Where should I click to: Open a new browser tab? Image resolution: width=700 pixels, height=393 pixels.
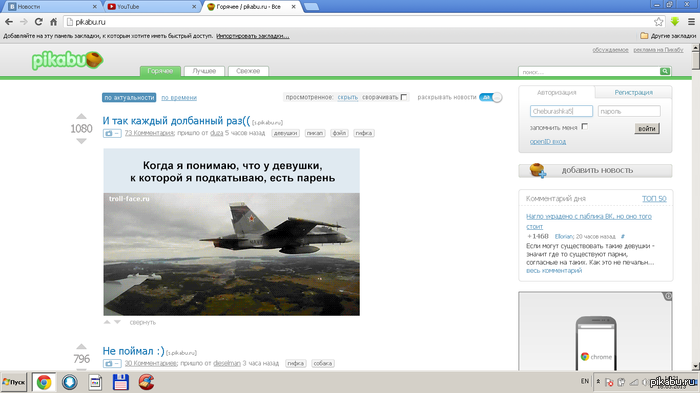click(x=311, y=7)
